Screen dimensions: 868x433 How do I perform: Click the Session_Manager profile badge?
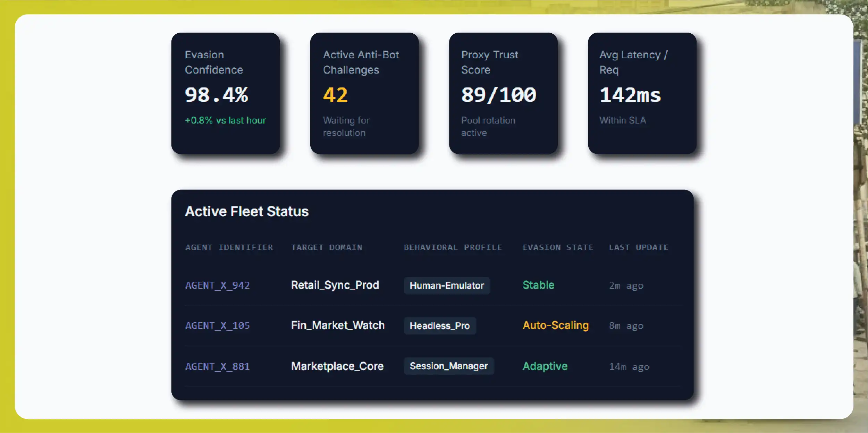449,366
